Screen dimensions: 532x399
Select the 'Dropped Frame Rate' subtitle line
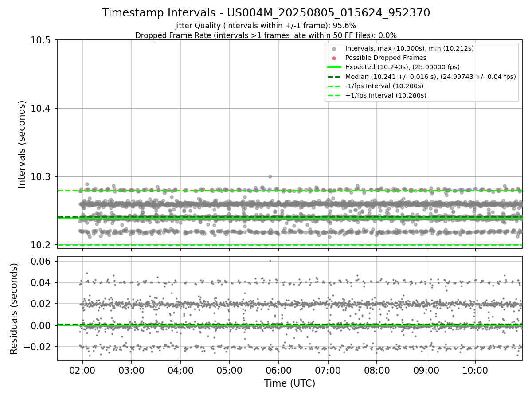pyautogui.click(x=266, y=35)
